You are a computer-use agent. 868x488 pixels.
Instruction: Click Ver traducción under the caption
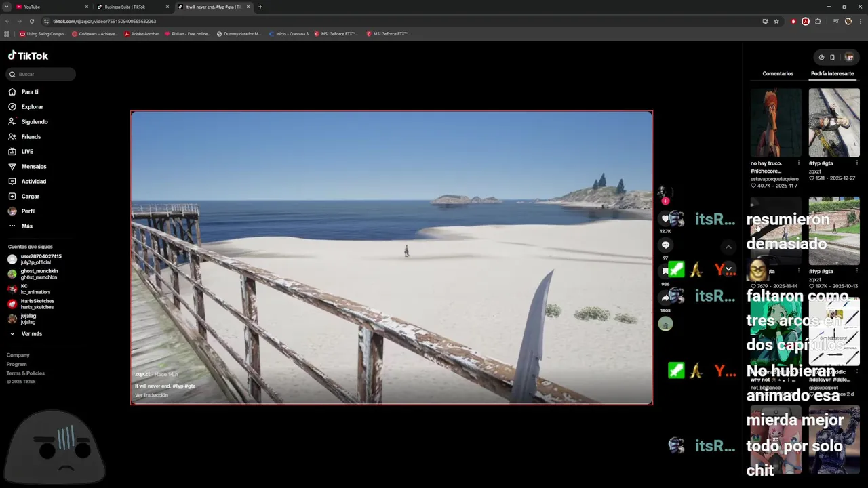(x=151, y=394)
